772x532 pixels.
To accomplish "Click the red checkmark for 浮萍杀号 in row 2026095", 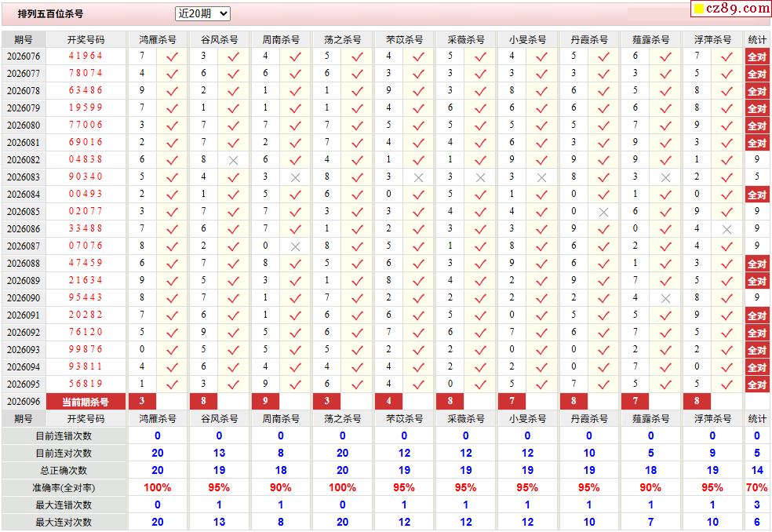I will (726, 384).
